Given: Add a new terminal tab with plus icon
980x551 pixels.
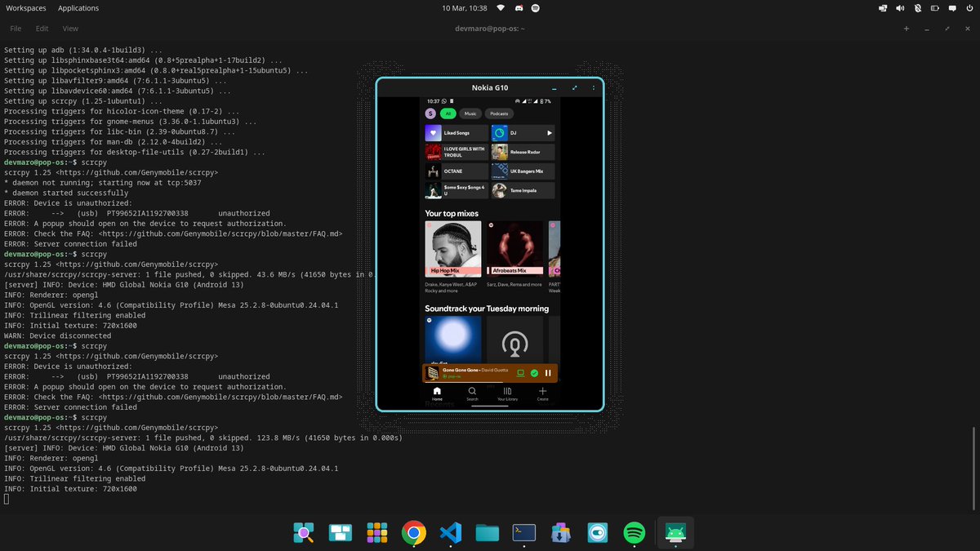Looking at the screenshot, I should [x=906, y=29].
